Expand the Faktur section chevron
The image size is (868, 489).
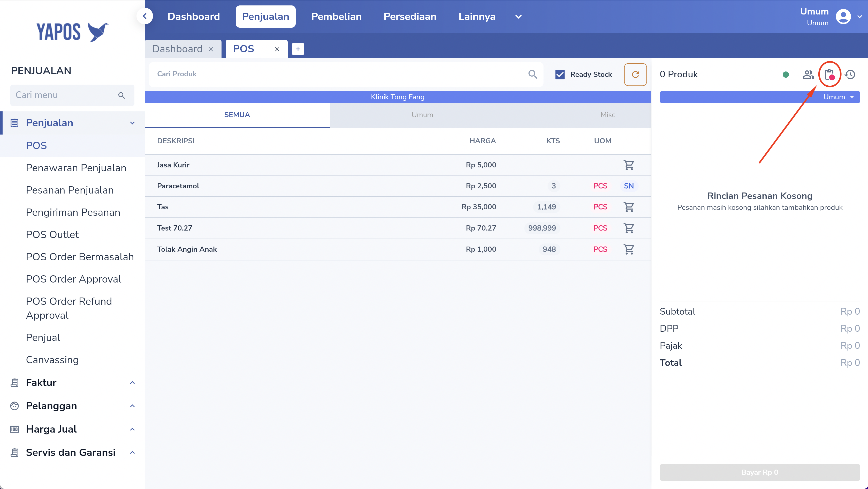pos(132,382)
